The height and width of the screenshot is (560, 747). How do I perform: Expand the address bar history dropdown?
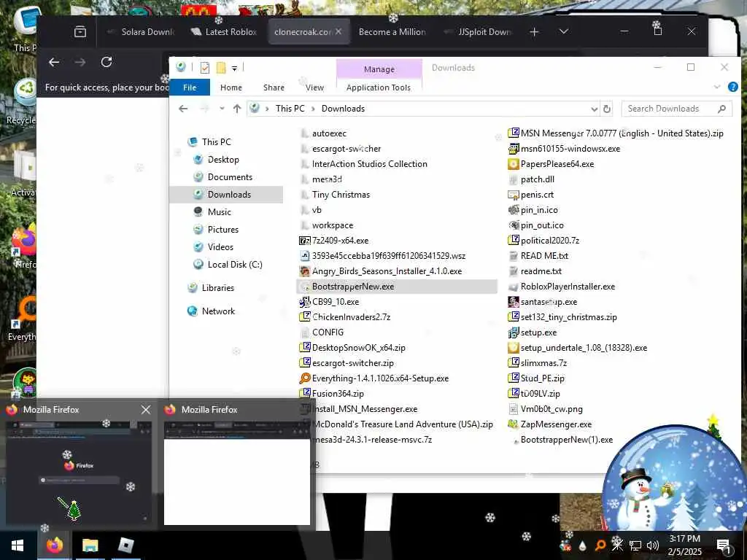(x=594, y=109)
